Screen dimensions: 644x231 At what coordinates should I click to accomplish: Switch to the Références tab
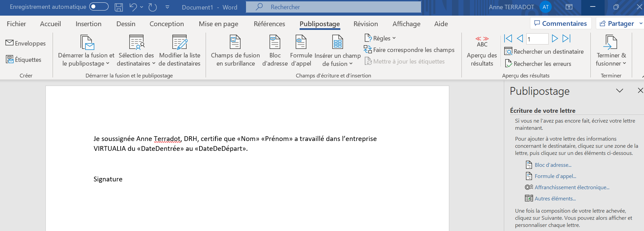click(269, 24)
